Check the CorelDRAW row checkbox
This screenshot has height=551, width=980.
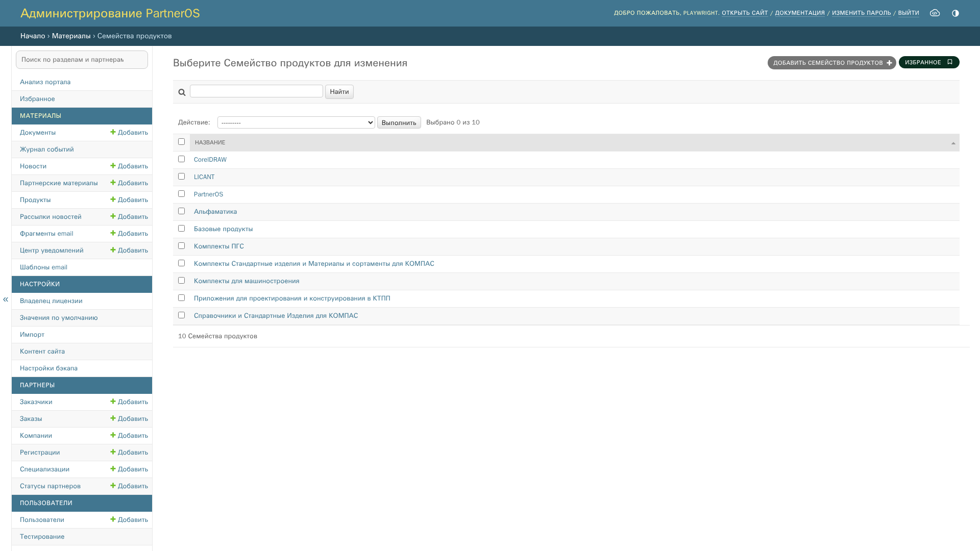click(181, 159)
